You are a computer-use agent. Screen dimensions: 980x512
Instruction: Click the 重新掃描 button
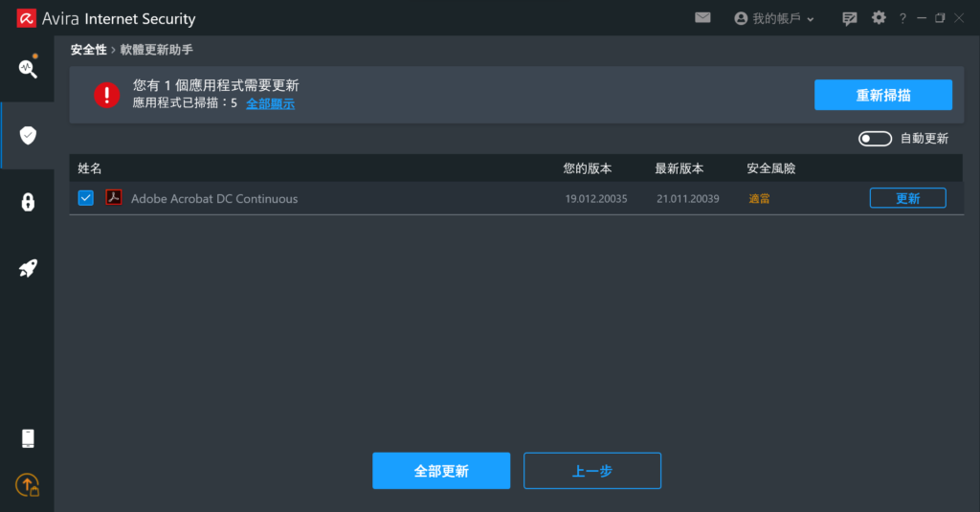tap(883, 95)
